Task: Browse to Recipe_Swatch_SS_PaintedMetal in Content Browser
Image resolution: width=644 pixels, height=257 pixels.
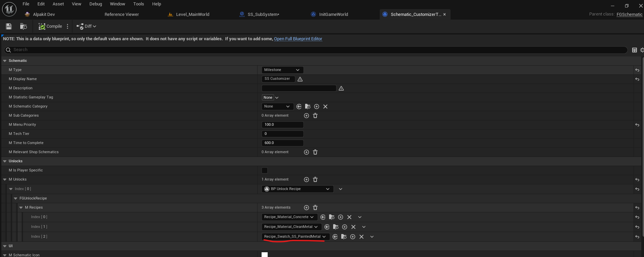Action: 344,237
